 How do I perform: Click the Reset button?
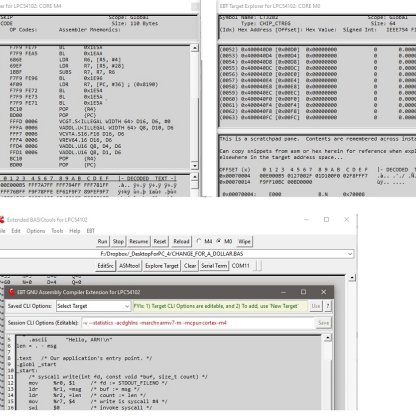160,241
